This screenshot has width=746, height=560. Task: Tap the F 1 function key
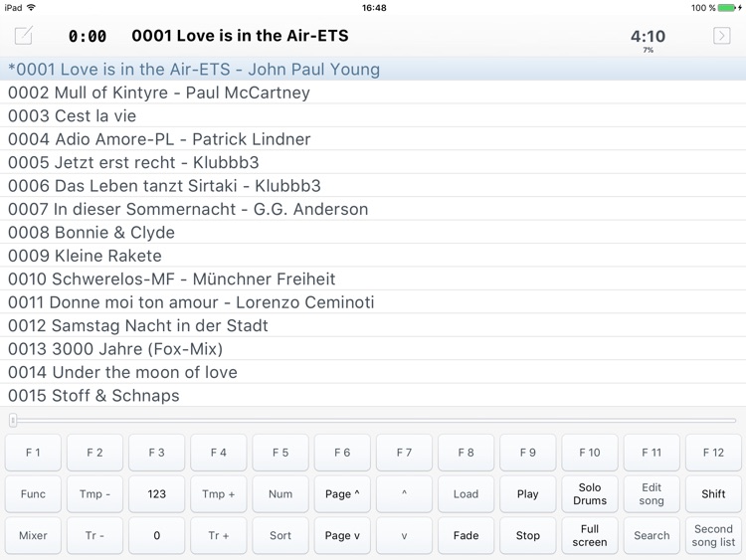click(x=33, y=453)
